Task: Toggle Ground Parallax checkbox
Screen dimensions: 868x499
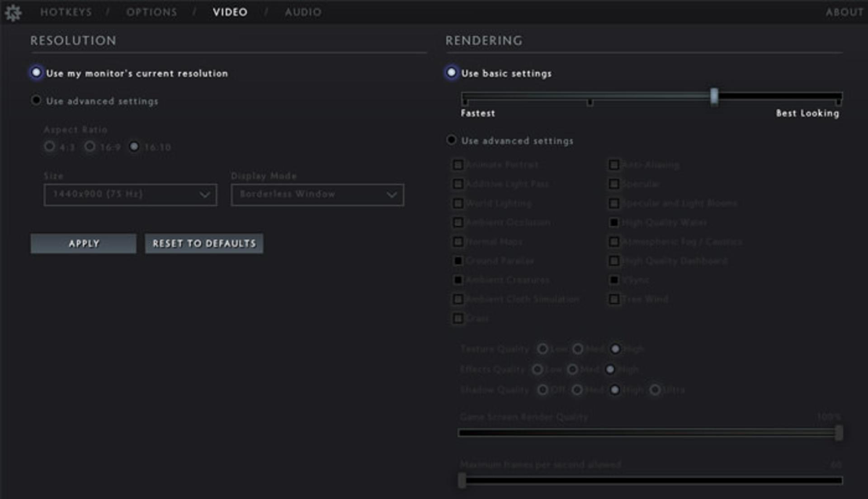Action: coord(458,261)
